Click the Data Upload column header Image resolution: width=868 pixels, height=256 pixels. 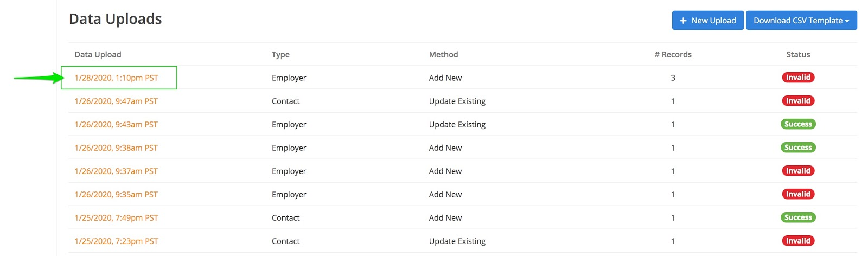[98, 55]
